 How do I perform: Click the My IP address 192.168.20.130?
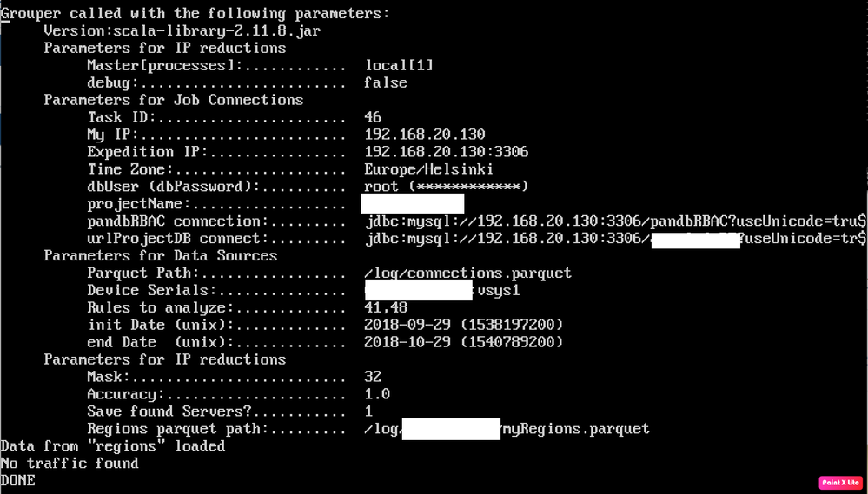425,135
